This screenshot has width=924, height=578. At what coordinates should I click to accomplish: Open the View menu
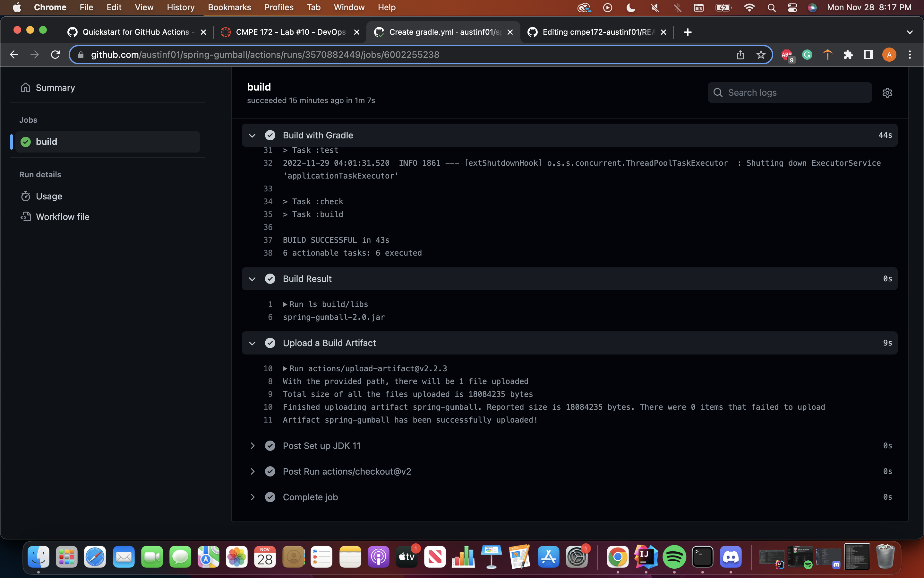click(x=144, y=7)
